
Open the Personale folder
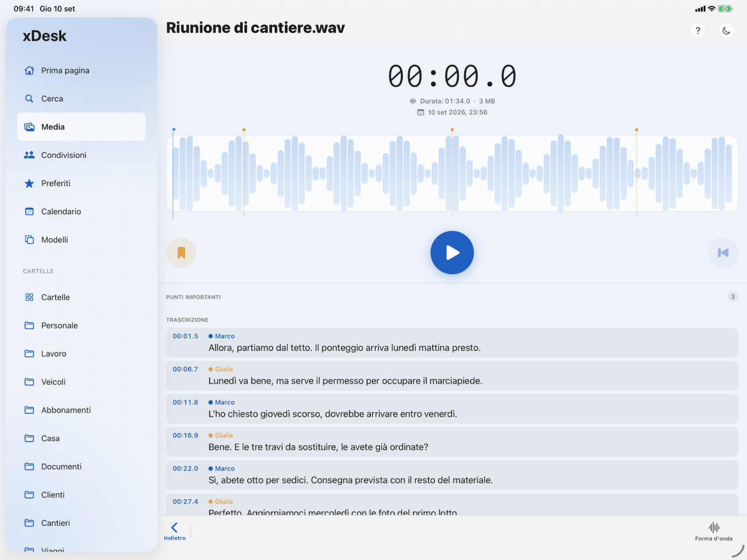coord(81,325)
